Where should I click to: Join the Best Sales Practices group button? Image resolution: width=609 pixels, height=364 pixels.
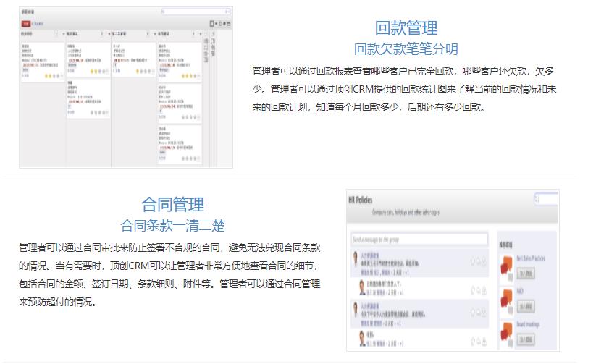524,274
